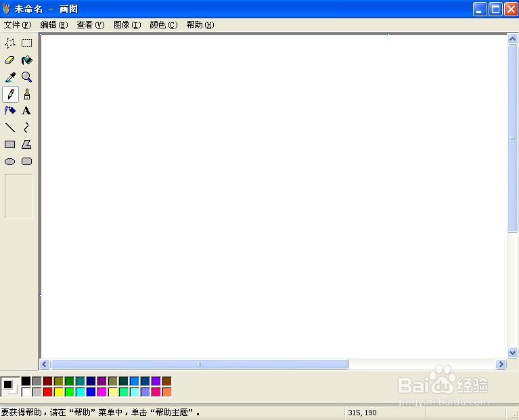Open the 文件(F) menu

pyautogui.click(x=18, y=25)
